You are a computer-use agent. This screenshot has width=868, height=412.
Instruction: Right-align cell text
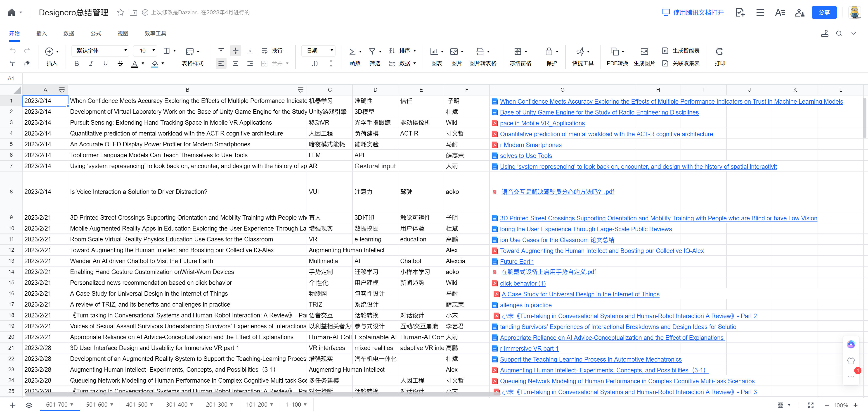point(250,63)
